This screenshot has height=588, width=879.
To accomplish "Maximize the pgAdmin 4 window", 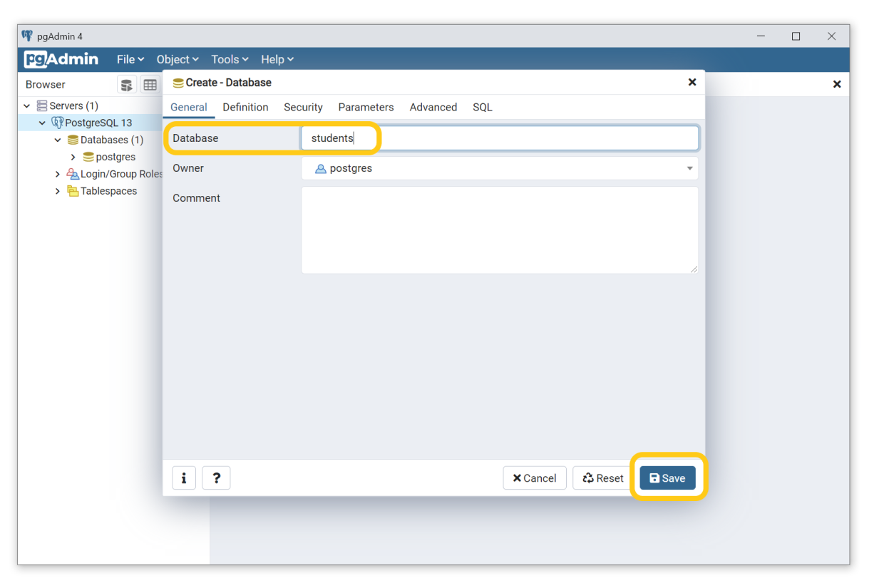I will point(796,36).
